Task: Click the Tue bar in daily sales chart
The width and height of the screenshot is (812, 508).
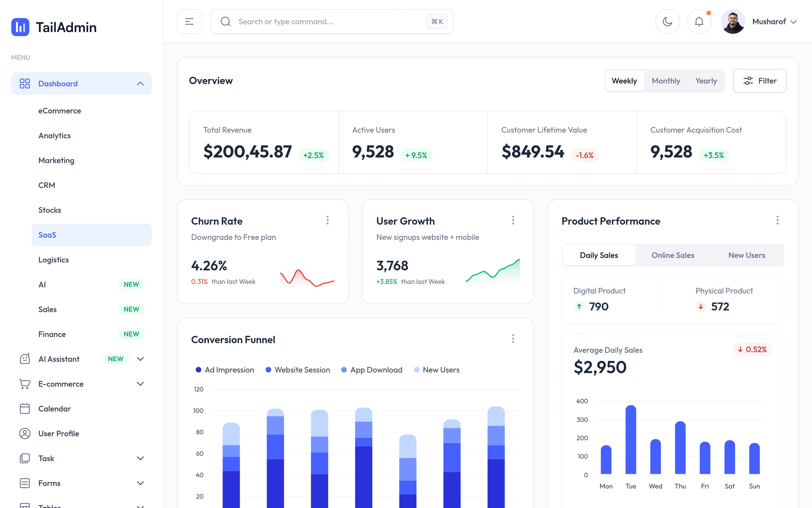Action: tap(631, 439)
